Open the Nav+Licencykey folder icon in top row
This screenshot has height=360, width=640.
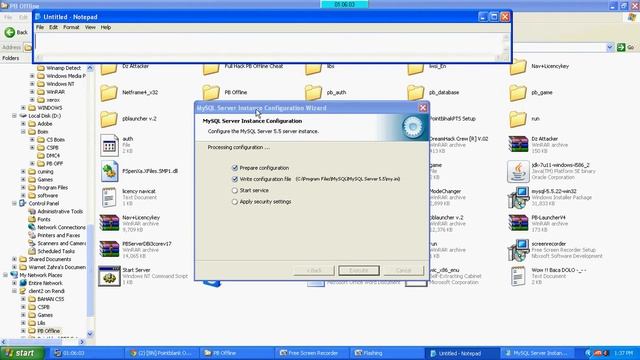click(x=518, y=67)
